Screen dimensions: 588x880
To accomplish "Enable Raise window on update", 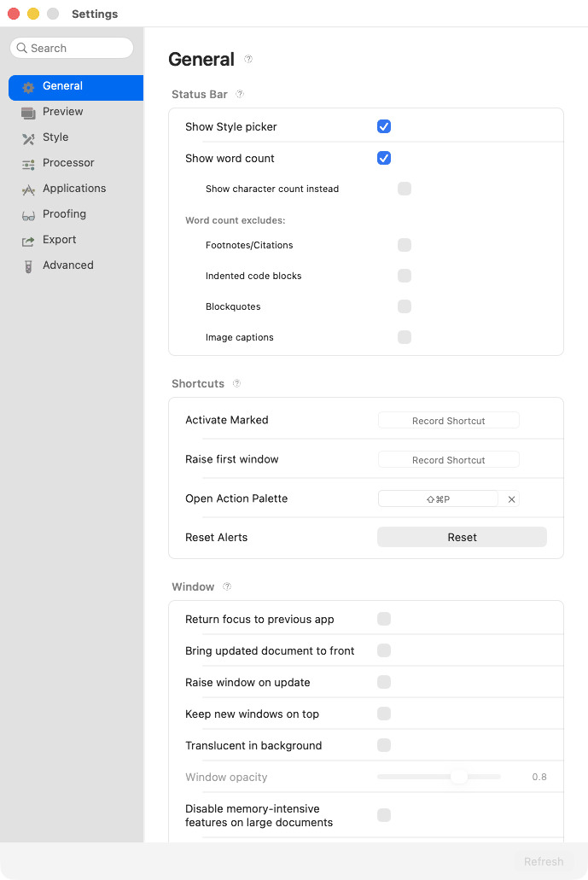I will (x=384, y=682).
